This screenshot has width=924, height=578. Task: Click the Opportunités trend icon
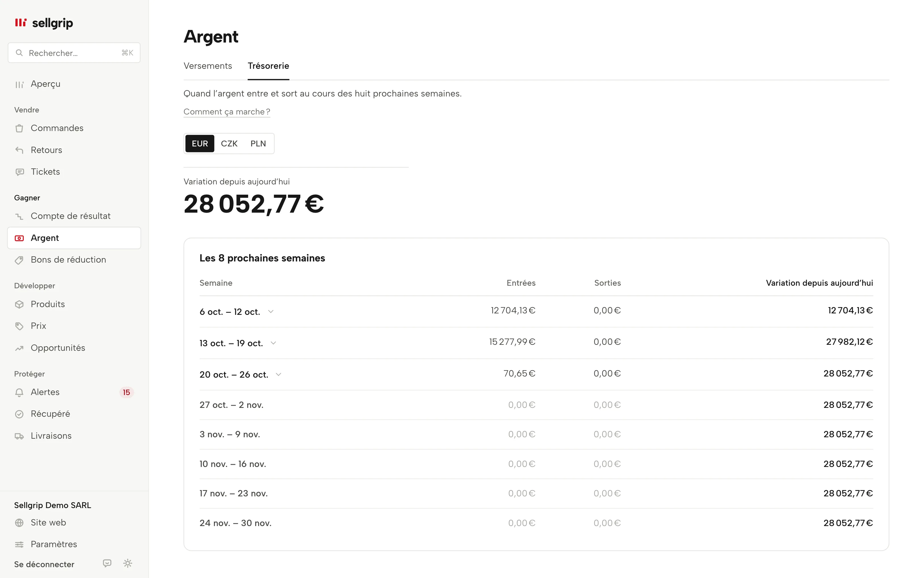click(x=19, y=348)
